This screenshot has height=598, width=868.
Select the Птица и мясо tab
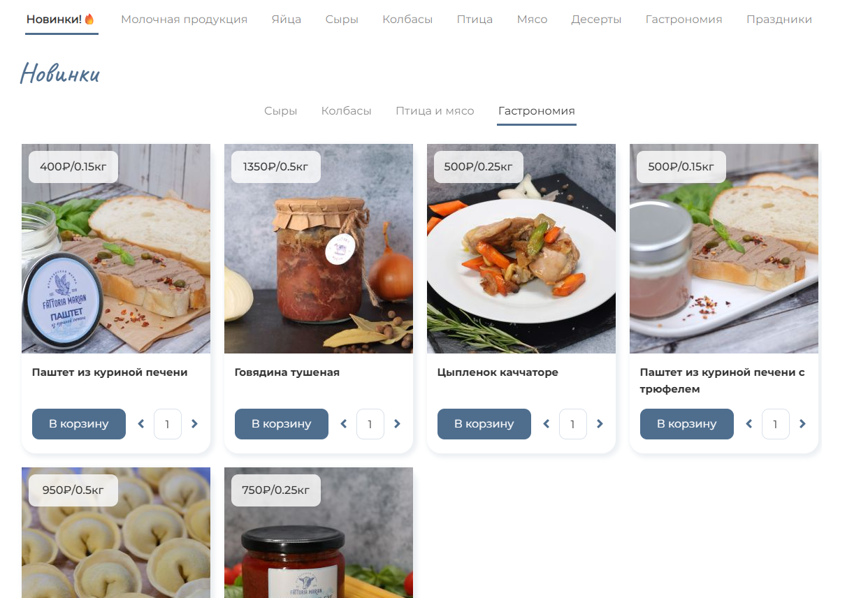click(435, 111)
